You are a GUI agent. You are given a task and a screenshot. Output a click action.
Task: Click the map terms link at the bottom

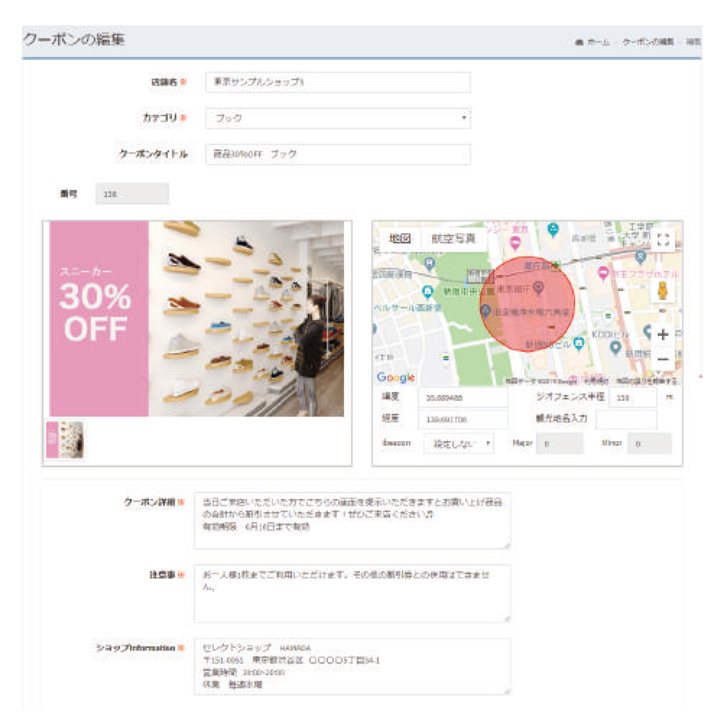point(596,381)
